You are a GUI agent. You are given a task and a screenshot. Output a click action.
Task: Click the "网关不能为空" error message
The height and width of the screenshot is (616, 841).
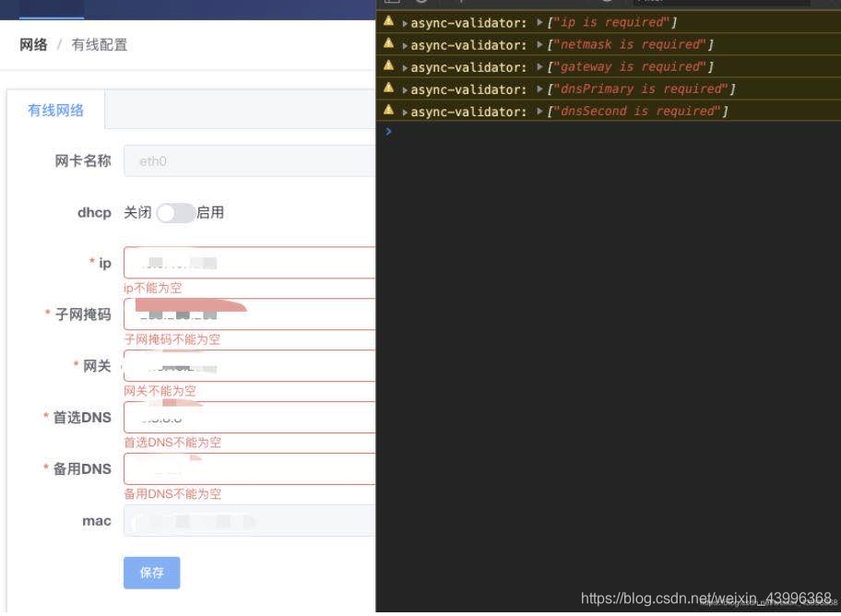(x=160, y=391)
